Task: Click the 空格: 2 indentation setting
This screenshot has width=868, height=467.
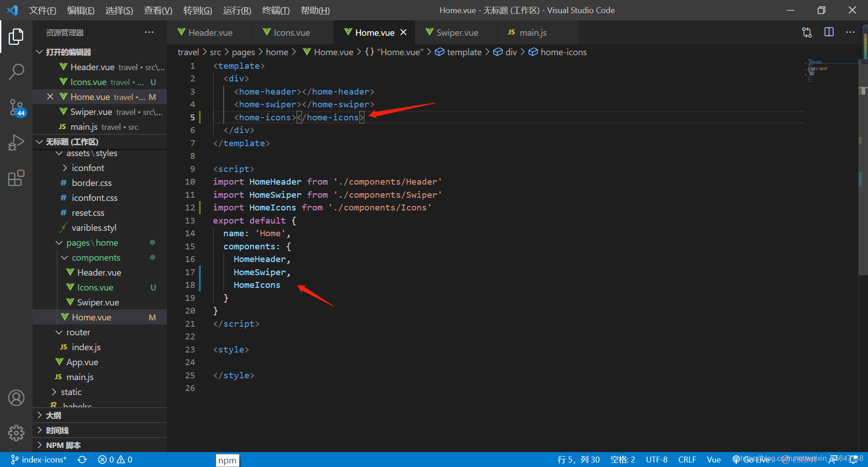Action: 623,460
